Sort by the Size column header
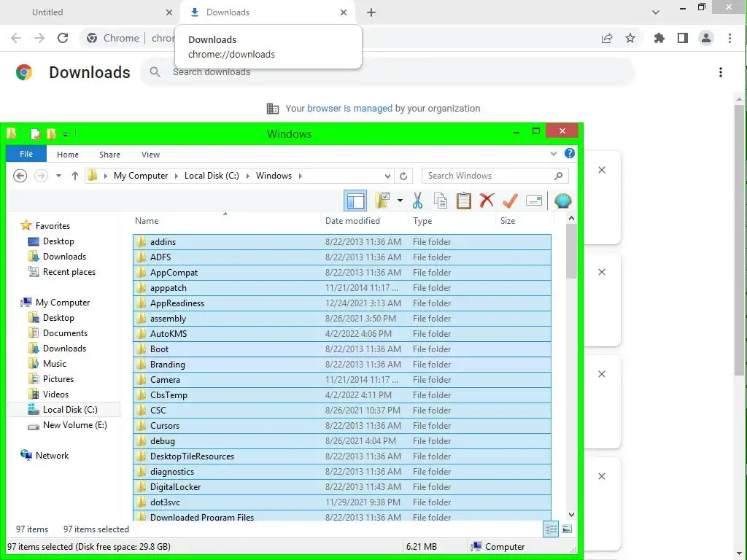Screen dimensions: 747x560 [x=525, y=221]
